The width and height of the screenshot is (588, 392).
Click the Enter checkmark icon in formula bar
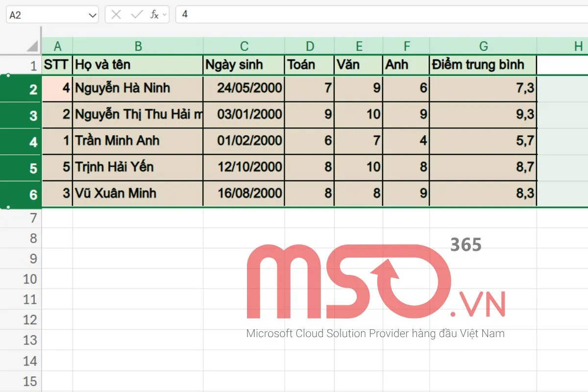click(136, 15)
